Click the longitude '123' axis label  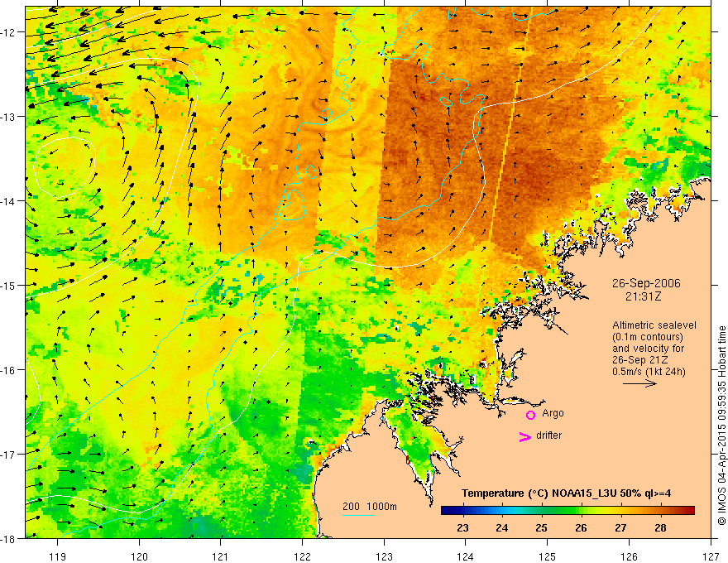384,556
